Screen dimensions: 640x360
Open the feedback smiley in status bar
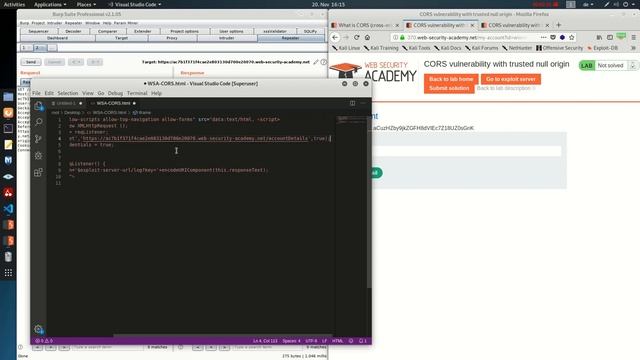point(351,341)
